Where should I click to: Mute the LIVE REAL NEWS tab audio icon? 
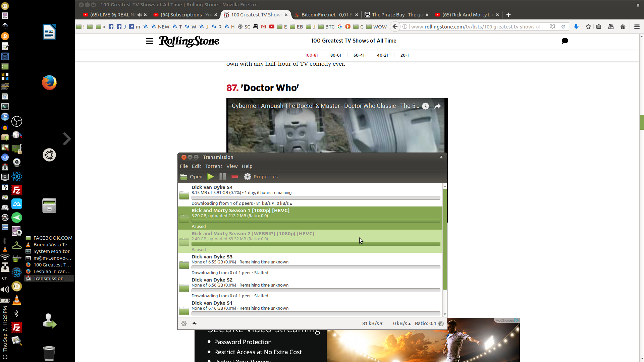pos(140,15)
